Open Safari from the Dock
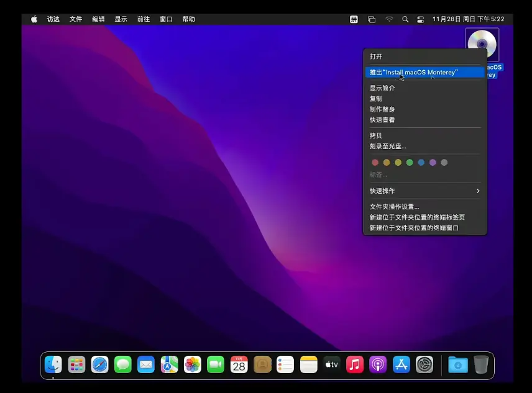532x393 pixels. click(x=99, y=364)
